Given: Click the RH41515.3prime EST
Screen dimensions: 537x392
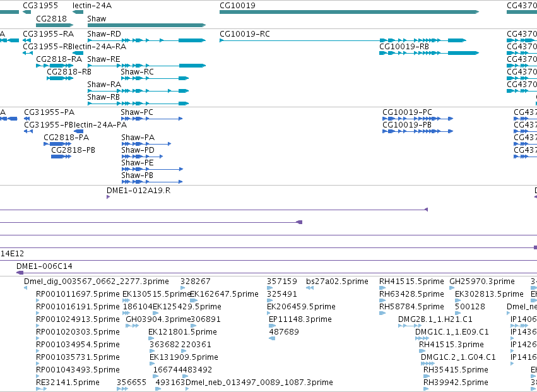Looking at the screenshot, I should coord(422,351).
